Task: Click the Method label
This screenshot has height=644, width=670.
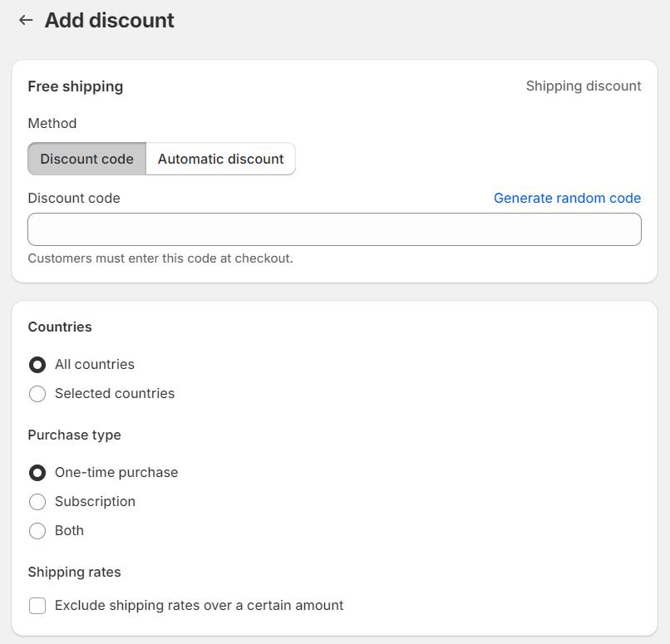Action: [x=52, y=123]
